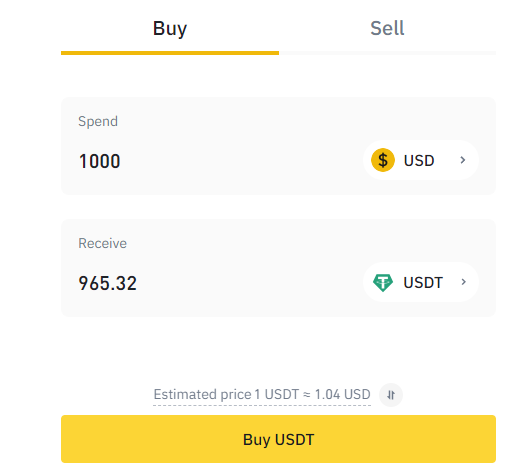The image size is (523, 474).
Task: Open the USD currency chevron arrow
Action: (463, 160)
